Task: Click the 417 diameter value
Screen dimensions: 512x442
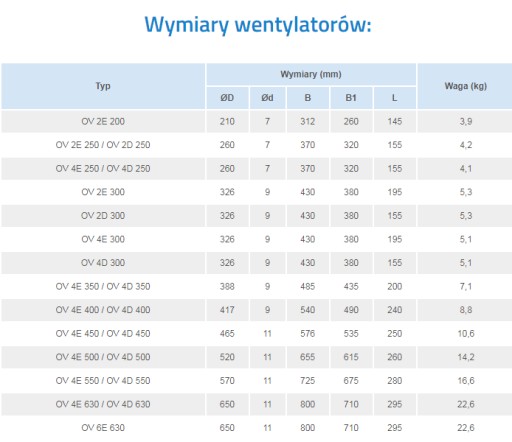Action: (x=227, y=310)
